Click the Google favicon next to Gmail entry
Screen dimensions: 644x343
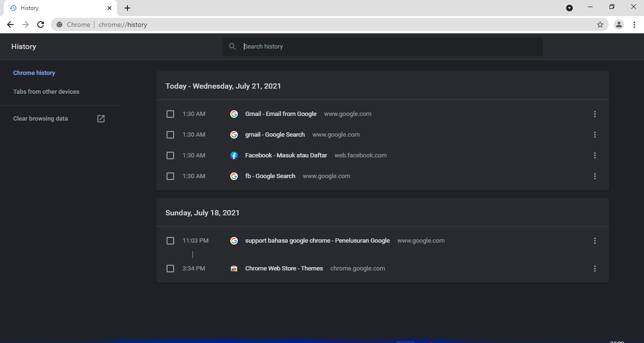[234, 114]
